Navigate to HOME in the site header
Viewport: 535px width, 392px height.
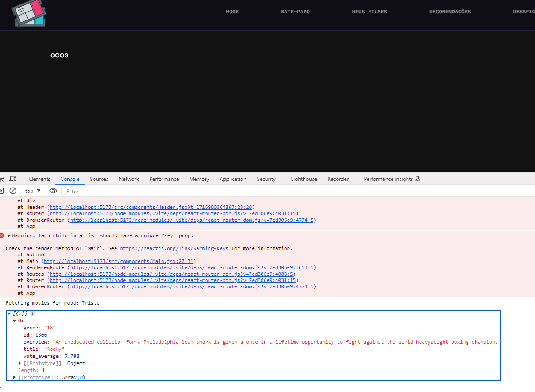[x=232, y=12]
